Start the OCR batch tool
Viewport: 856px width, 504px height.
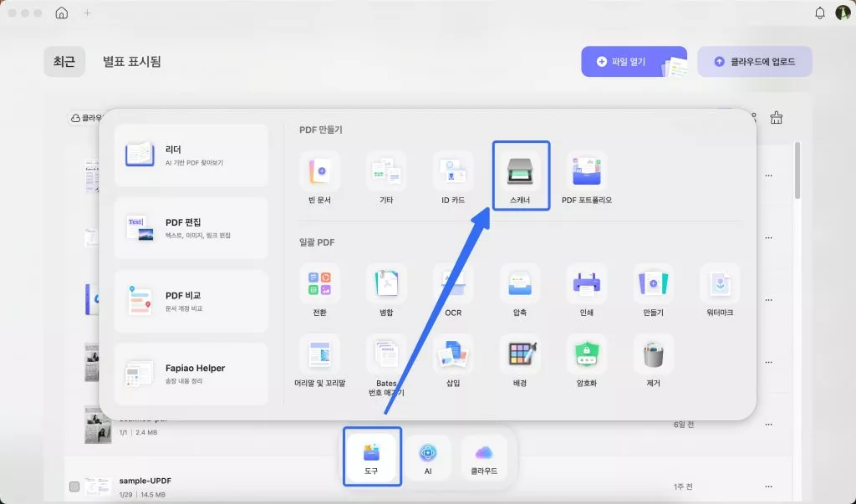453,291
